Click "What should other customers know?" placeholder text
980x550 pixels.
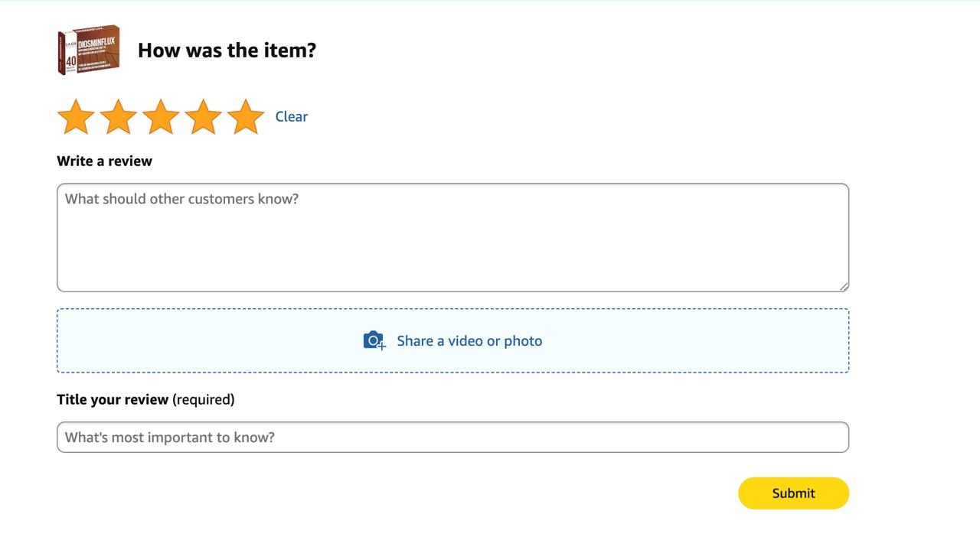pos(181,199)
